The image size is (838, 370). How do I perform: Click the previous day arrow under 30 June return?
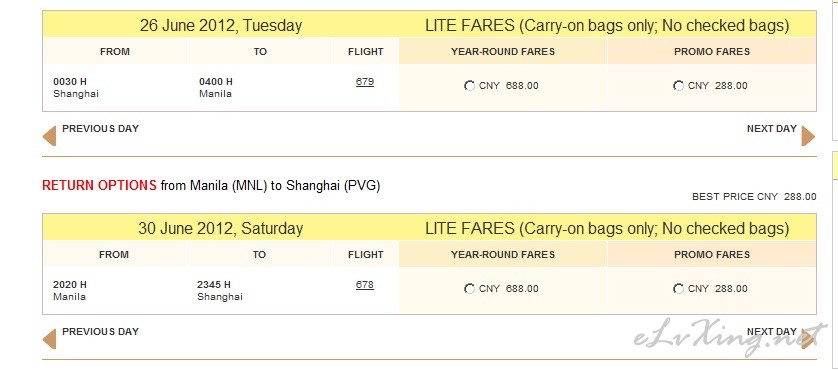(49, 339)
